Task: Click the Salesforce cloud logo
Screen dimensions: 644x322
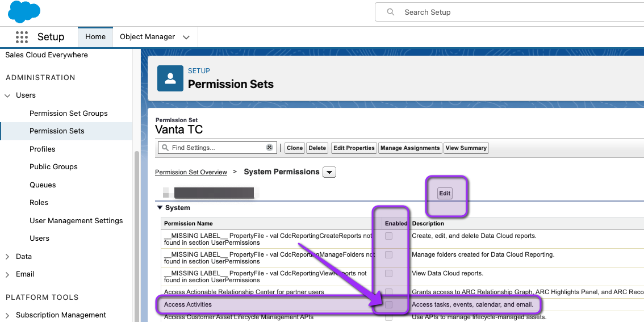Action: pos(24,12)
